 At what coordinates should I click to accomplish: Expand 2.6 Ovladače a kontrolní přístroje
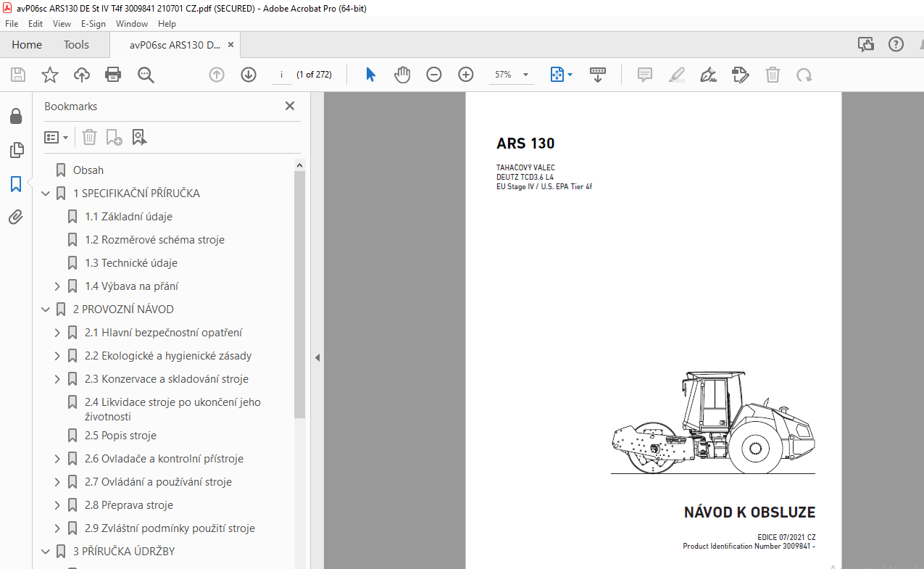click(58, 459)
